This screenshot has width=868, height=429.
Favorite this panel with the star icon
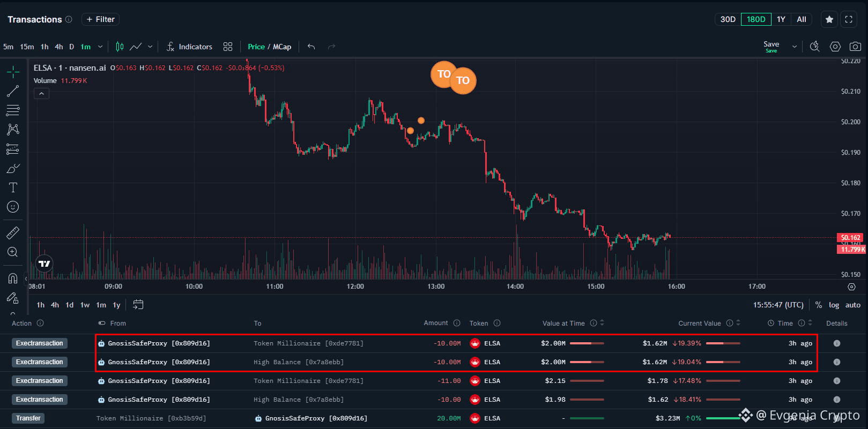pos(829,19)
